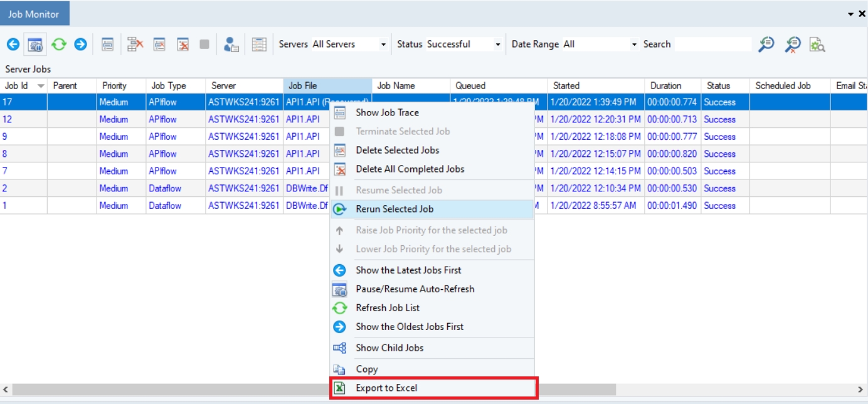
Task: Click the search magnifier icon in toolbar
Action: point(766,45)
